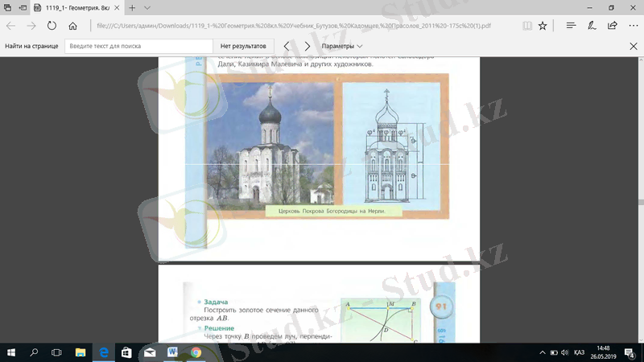Viewport: 644px width, 362px height.
Task: Go to the Home page
Action: click(x=73, y=26)
